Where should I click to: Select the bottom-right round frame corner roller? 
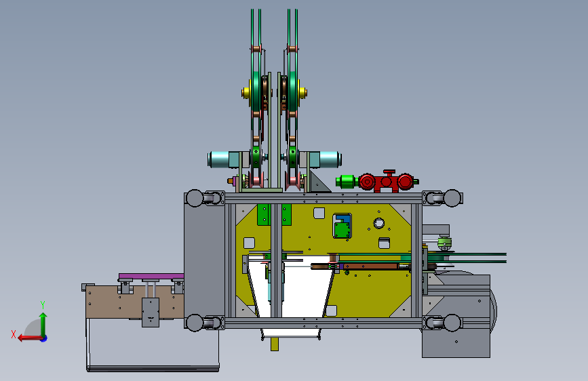pos(452,323)
